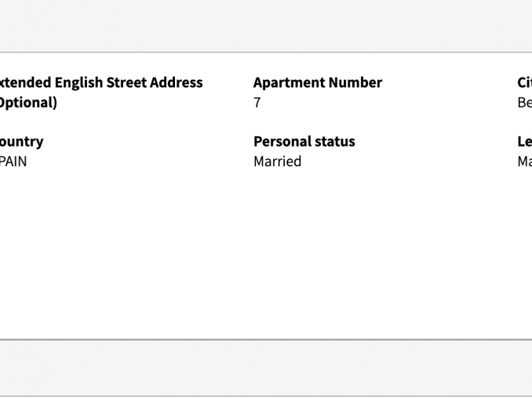Click the (Optional) text under address label
The image size is (532, 399).
click(x=27, y=103)
